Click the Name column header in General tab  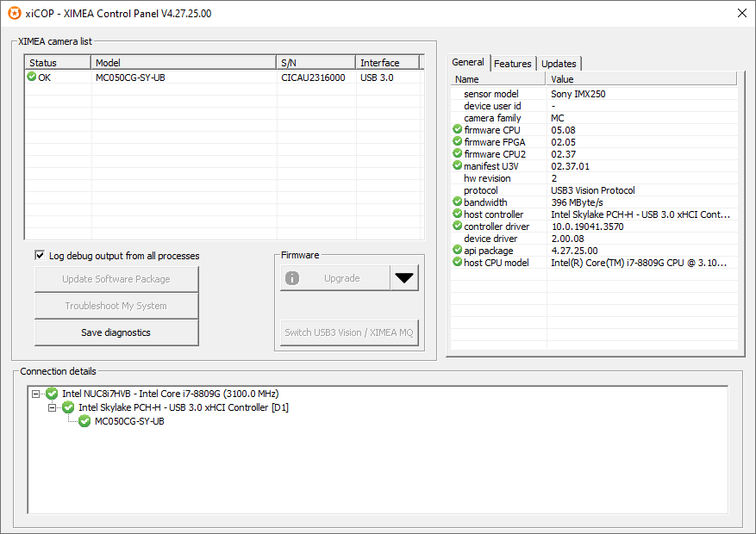497,79
